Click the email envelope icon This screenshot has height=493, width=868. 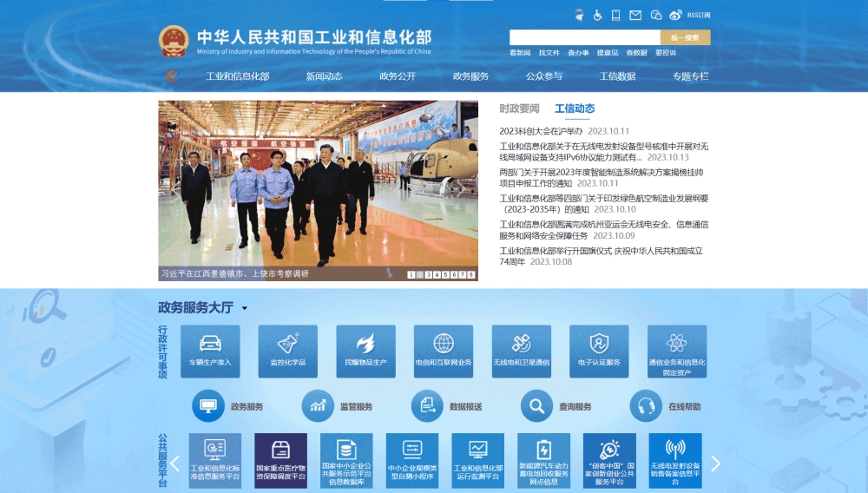pyautogui.click(x=635, y=16)
